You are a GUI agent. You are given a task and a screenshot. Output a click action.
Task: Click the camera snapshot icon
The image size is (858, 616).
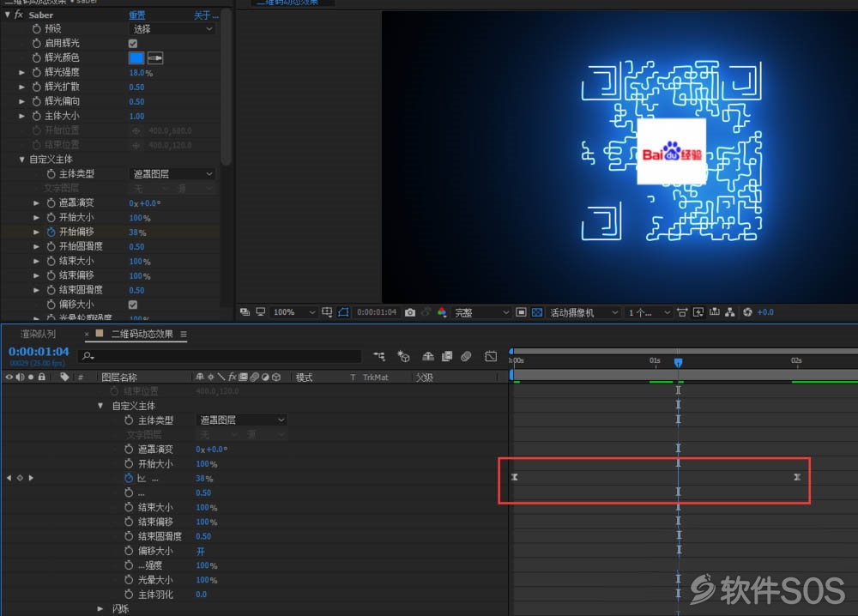point(410,312)
